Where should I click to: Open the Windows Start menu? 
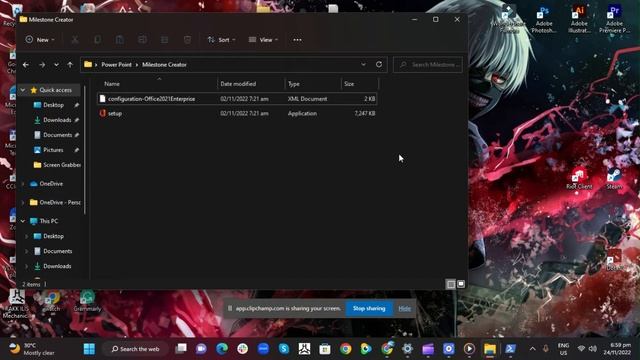click(89, 349)
